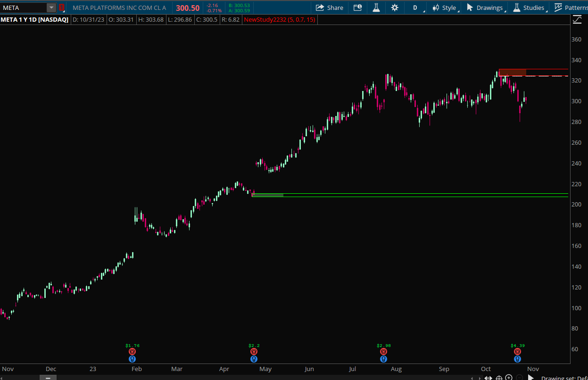The width and height of the screenshot is (588, 380).
Task: Toggle the red dividend icon below Feb
Action: pyautogui.click(x=132, y=351)
